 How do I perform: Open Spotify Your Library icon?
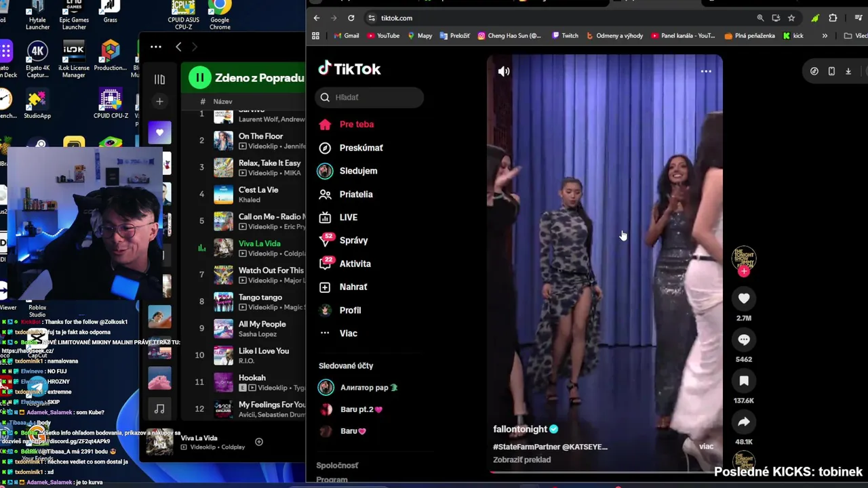click(159, 79)
